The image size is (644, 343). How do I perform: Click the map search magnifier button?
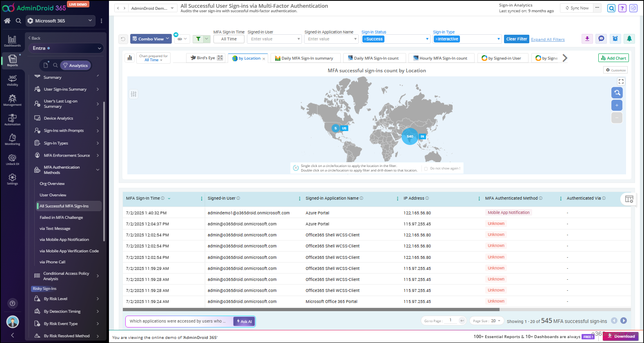point(617,93)
